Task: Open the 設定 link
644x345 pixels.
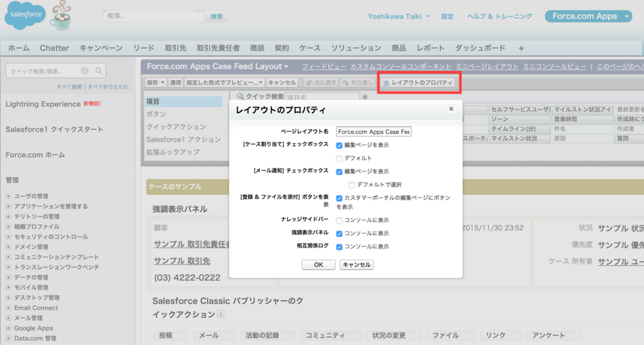Action: tap(447, 16)
